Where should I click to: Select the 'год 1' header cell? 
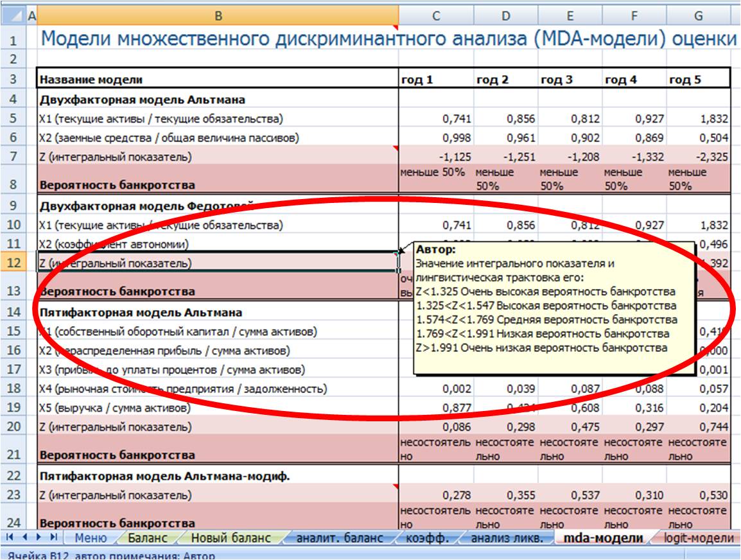[436, 78]
